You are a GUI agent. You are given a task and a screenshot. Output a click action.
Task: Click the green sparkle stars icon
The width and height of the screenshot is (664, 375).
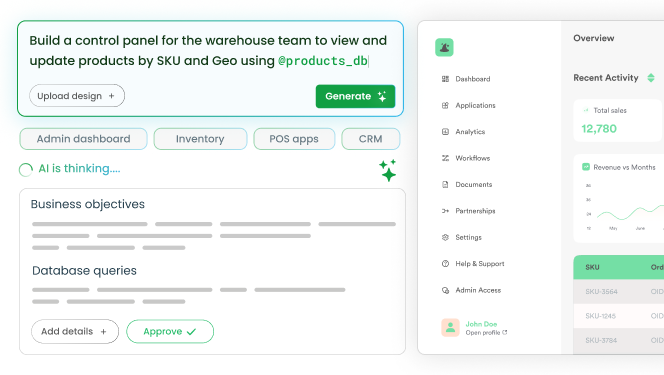pyautogui.click(x=388, y=171)
